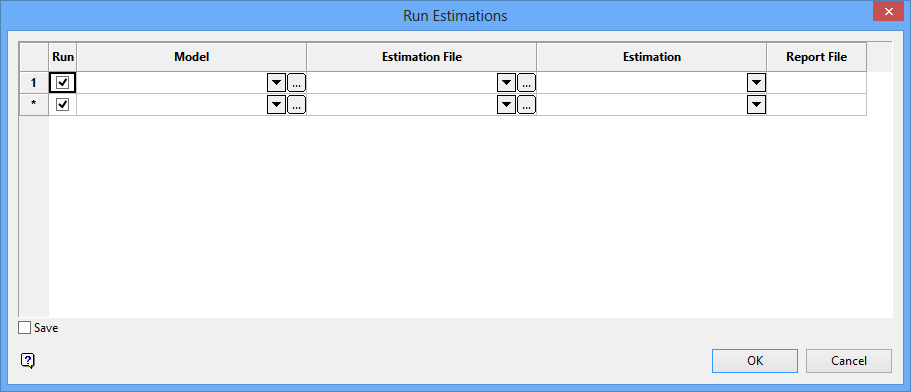Image resolution: width=911 pixels, height=392 pixels.
Task: Browse for Estimation File in row 1
Action: pos(526,83)
